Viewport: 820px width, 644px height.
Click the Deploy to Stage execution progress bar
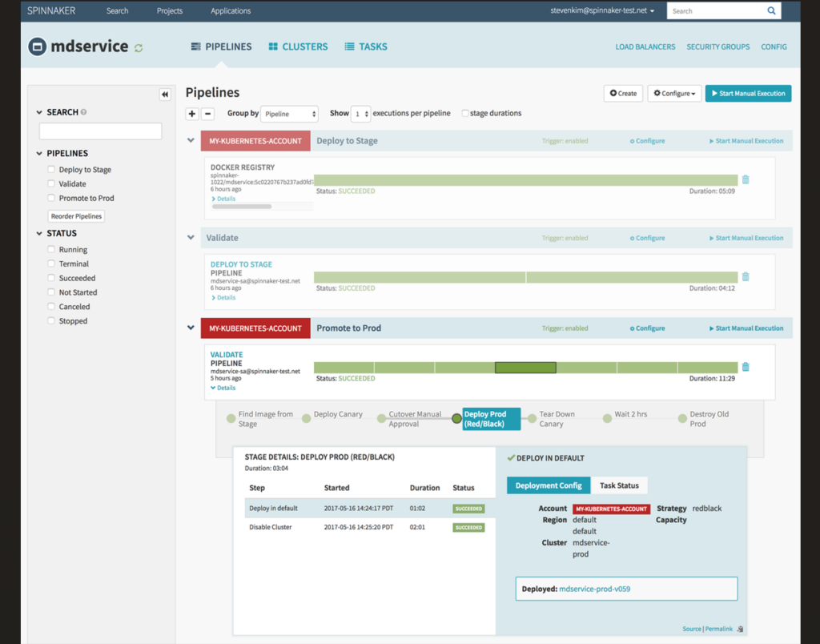pyautogui.click(x=525, y=180)
